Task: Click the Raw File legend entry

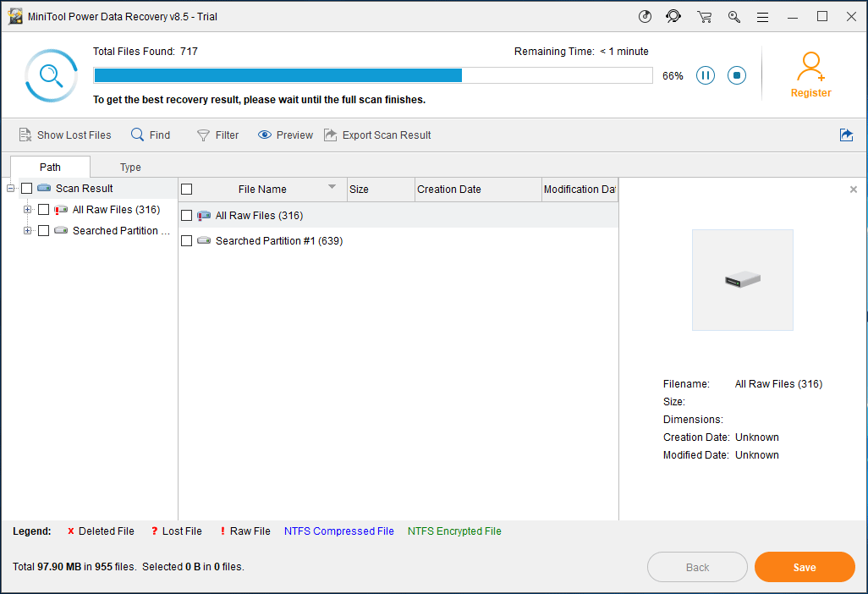Action: 245,531
